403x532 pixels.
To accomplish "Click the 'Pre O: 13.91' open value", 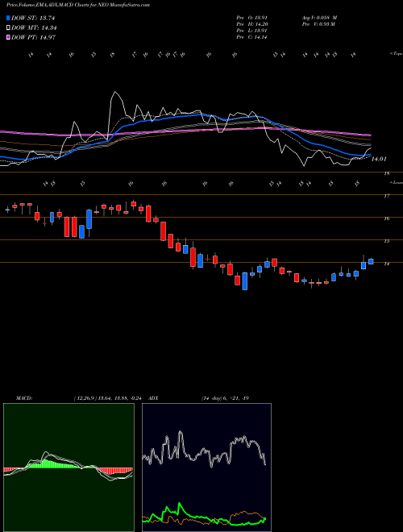I will [251, 18].
